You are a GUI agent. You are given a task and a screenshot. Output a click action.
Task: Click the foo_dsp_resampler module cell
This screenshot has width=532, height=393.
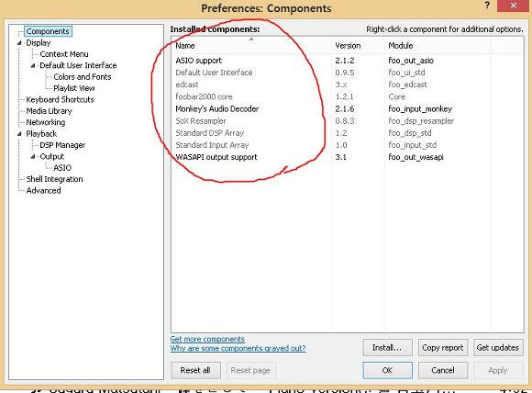pyautogui.click(x=421, y=121)
